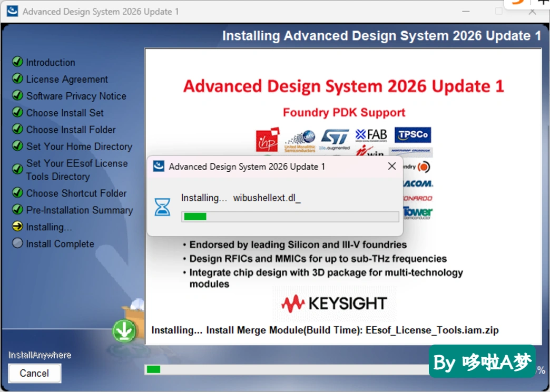The height and width of the screenshot is (392, 550).
Task: Click the hourglass icon in progress dialog
Action: [162, 207]
